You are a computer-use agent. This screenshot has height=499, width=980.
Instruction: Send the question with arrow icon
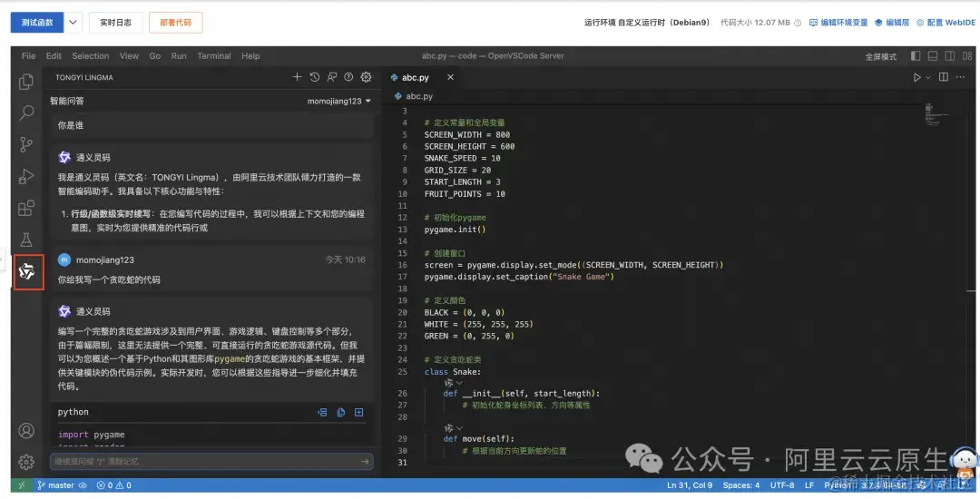click(365, 462)
